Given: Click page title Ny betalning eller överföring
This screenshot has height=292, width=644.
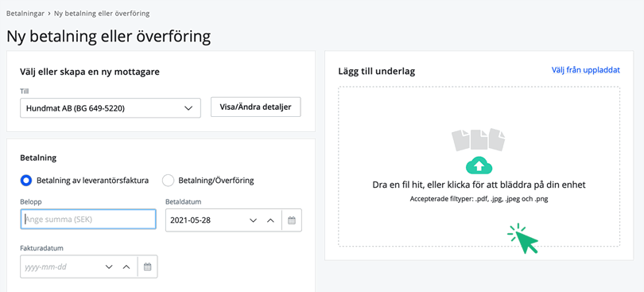Looking at the screenshot, I should (x=108, y=36).
